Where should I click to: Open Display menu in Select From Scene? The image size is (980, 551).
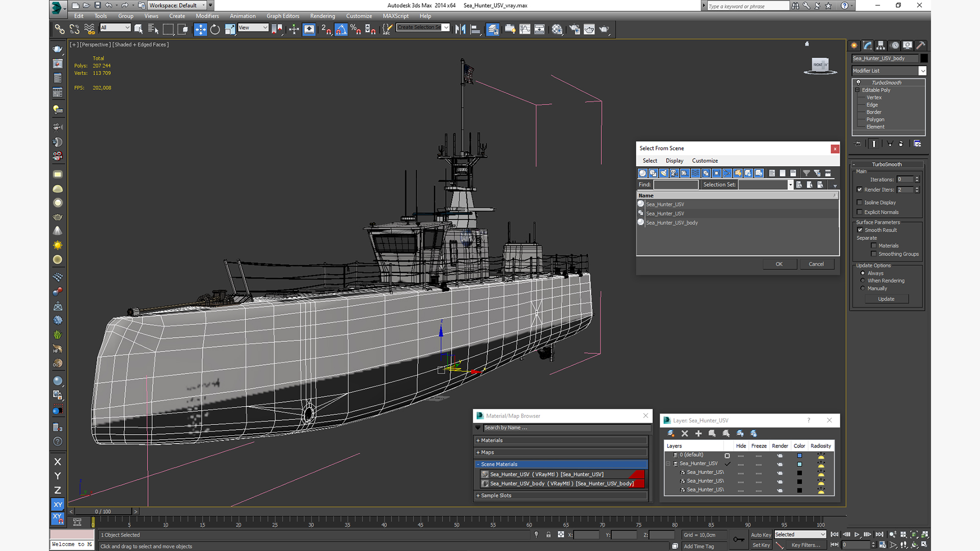click(674, 161)
